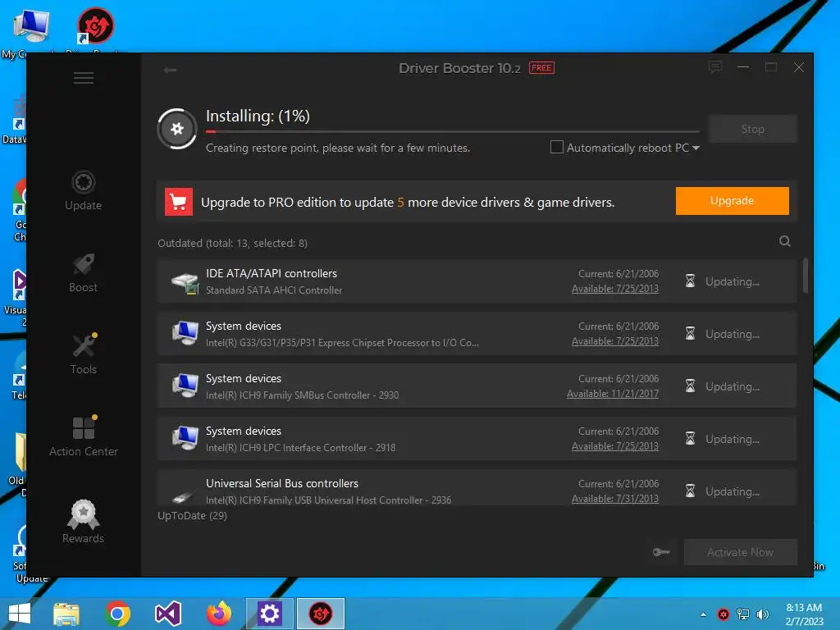Open the network tray icon

(743, 614)
